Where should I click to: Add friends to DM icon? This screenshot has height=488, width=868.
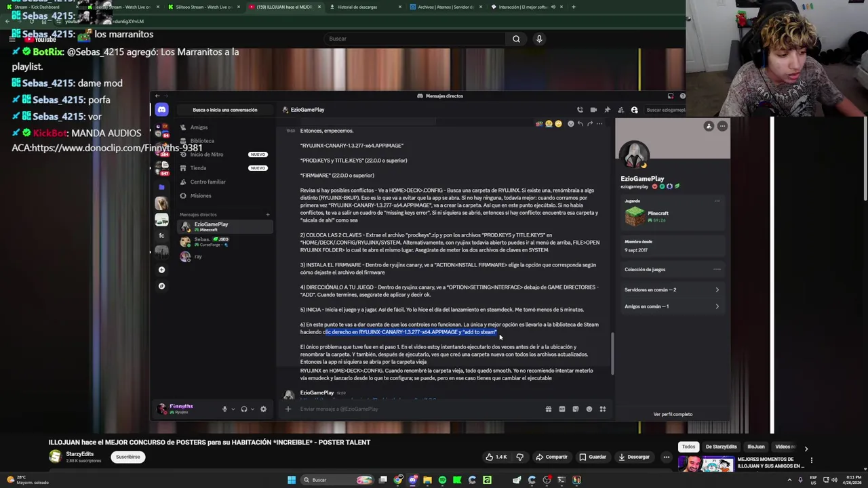click(620, 110)
